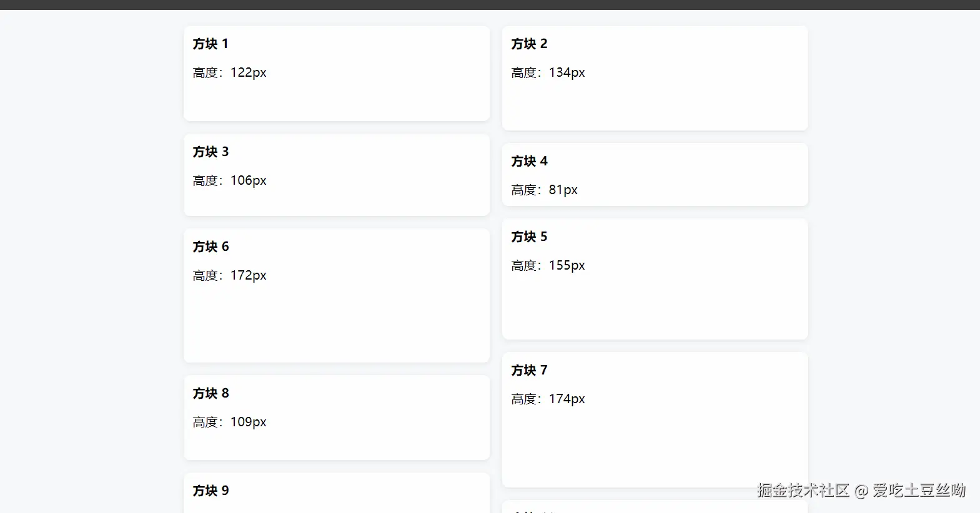Click the 方块 8 heading
980x513 pixels.
[210, 394]
